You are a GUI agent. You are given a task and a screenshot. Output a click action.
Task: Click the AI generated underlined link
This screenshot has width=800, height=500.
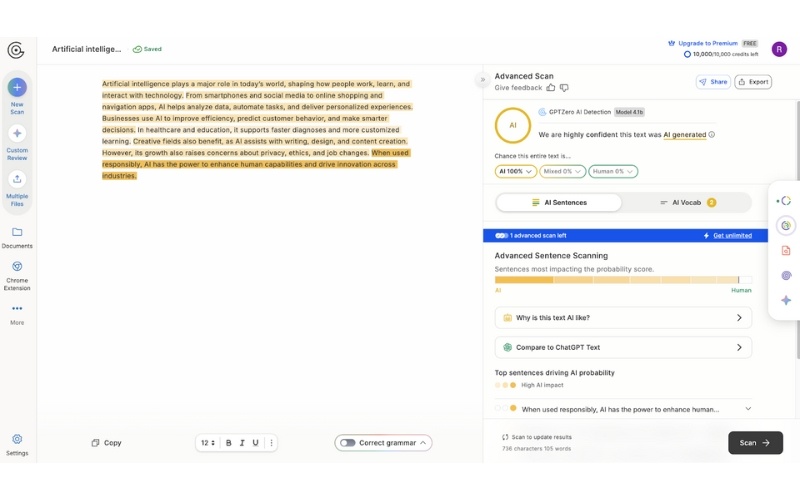(x=685, y=135)
